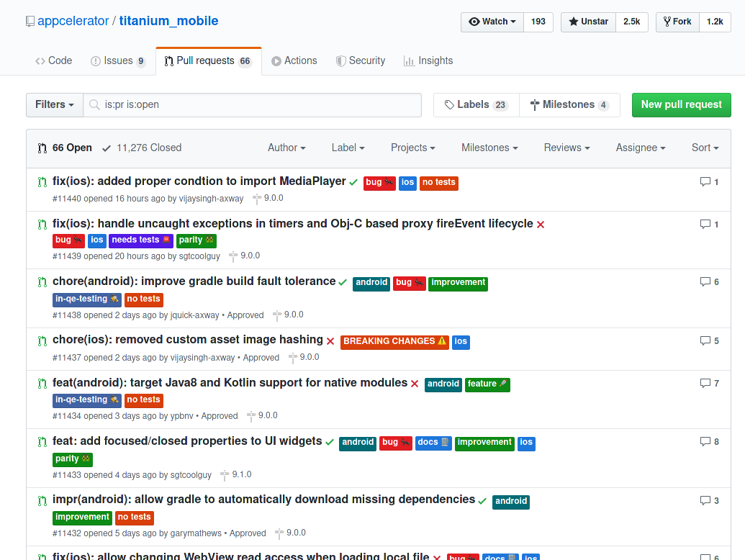Click green check status on focused/closed properties PR
Image resolution: width=745 pixels, height=560 pixels.
tap(329, 442)
